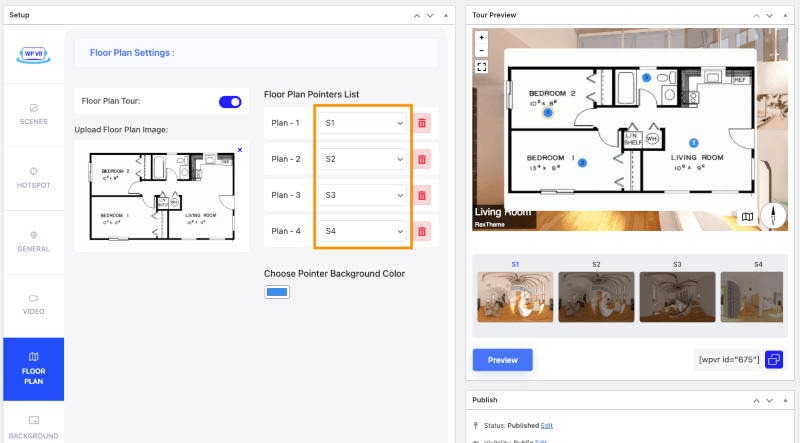Switch to the Scenes tab
This screenshot has width=800, height=443.
(x=34, y=114)
